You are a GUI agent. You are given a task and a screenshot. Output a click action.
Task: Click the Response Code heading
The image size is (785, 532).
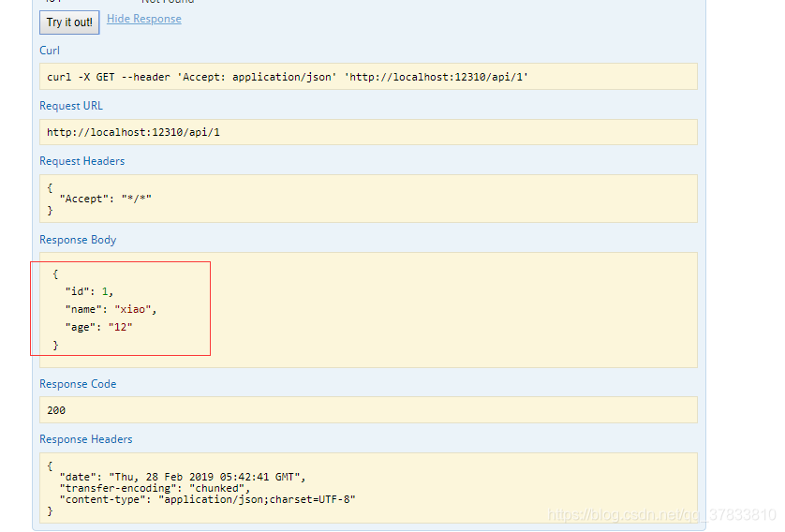[x=78, y=384]
